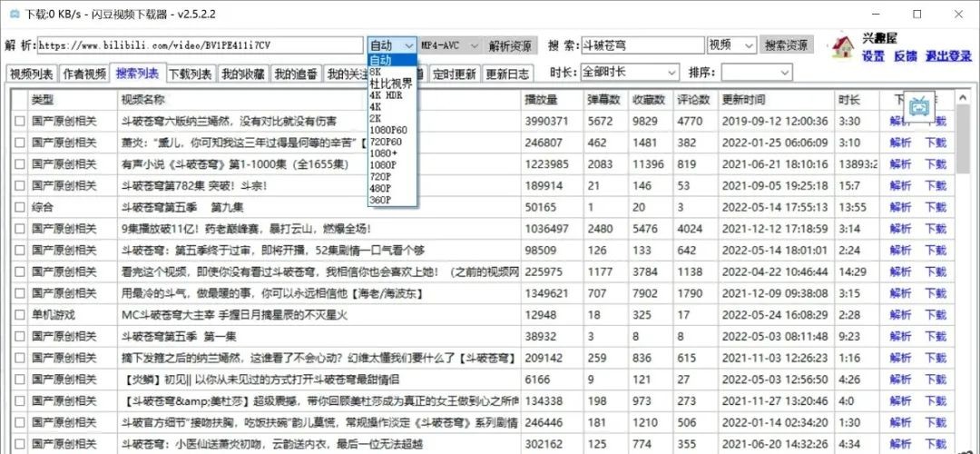Choose 1080P60 from the quality list
The height and width of the screenshot is (454, 980).
(x=388, y=130)
